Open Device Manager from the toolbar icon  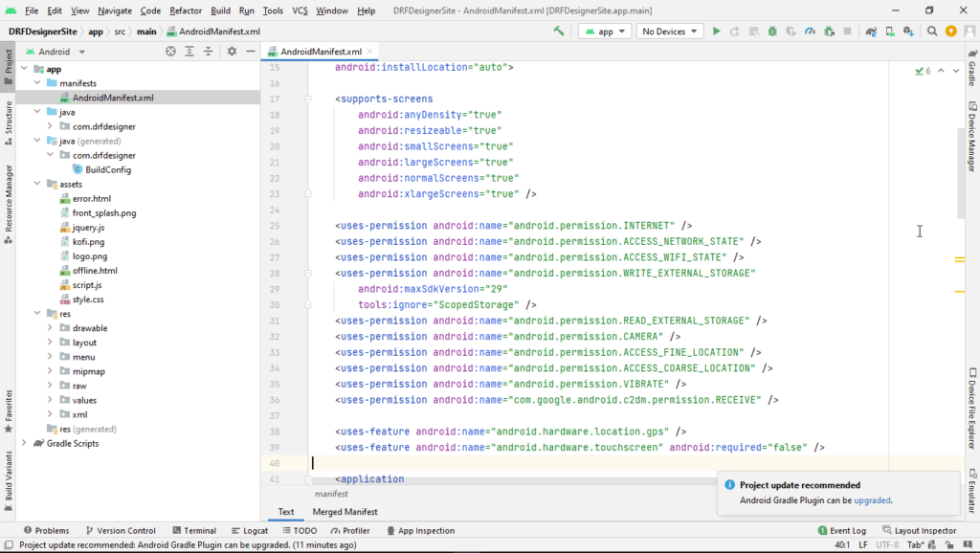pos(890,32)
